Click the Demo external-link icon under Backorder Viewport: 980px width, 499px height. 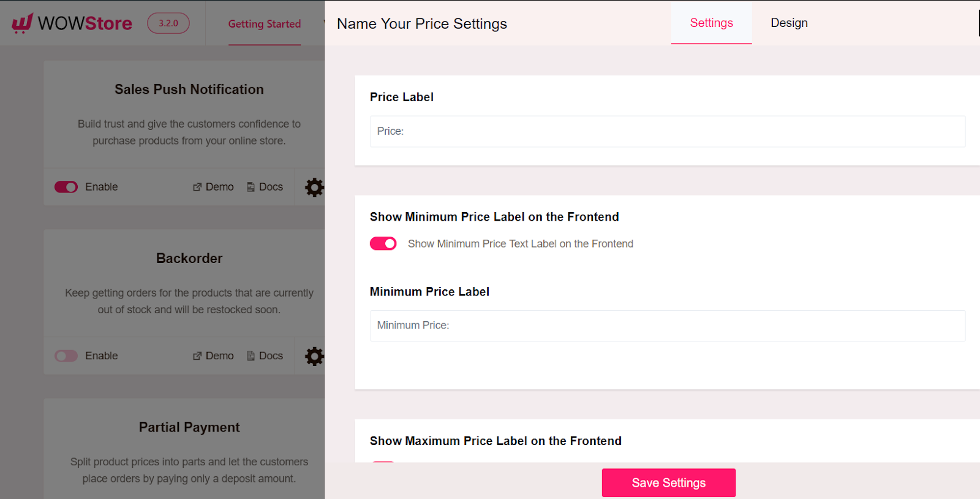(x=197, y=356)
